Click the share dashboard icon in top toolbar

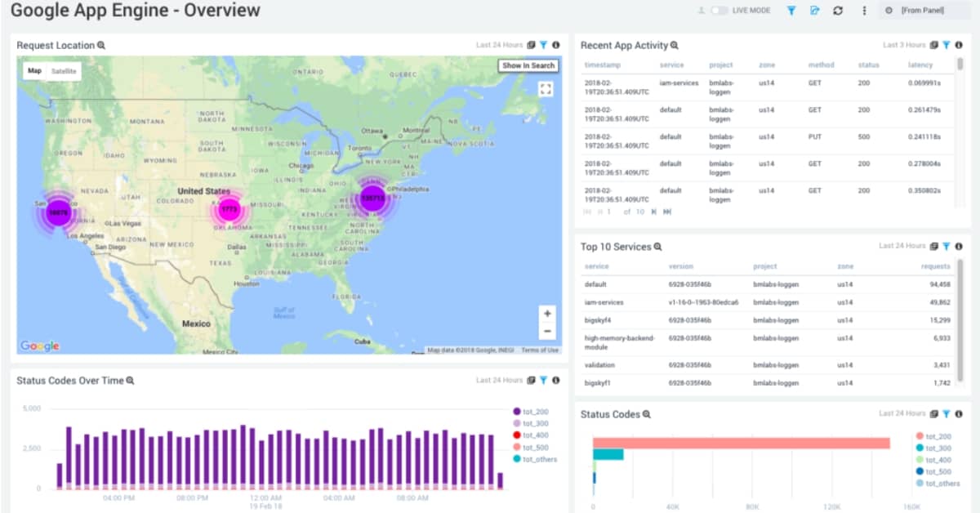click(814, 11)
